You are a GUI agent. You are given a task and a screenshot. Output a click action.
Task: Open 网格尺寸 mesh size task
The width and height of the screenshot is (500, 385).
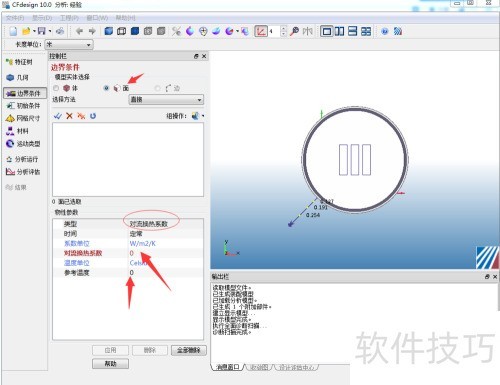pyautogui.click(x=23, y=118)
